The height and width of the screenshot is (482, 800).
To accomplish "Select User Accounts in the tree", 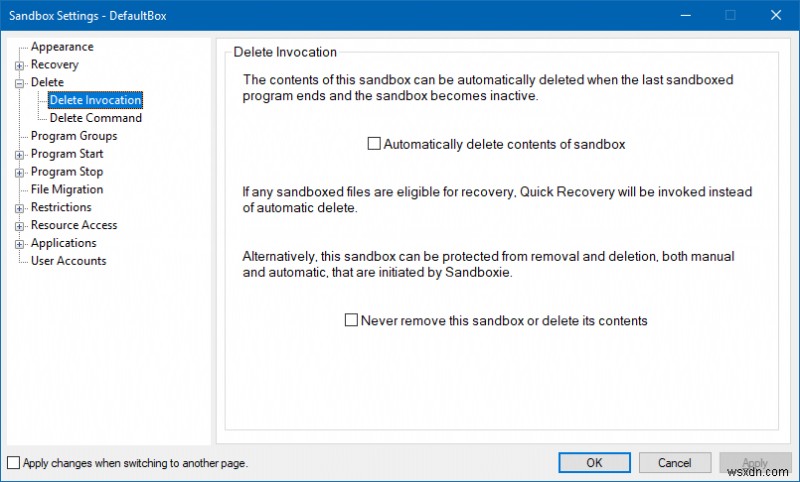I will 68,261.
